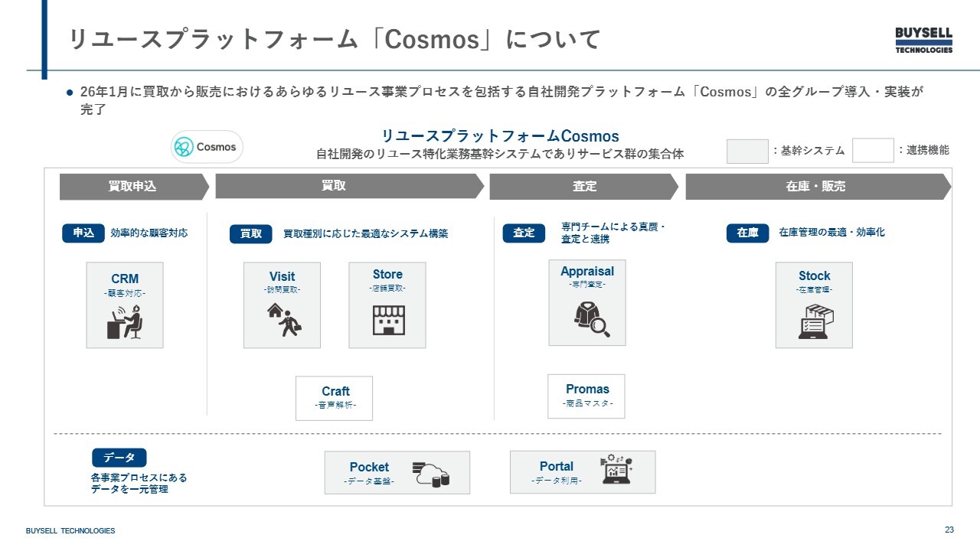Click the Store shopfront icon

(x=388, y=321)
